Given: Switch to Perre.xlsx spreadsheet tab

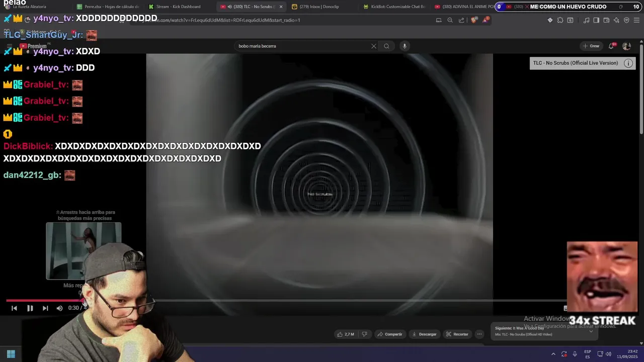Looking at the screenshot, I should tap(108, 7).
